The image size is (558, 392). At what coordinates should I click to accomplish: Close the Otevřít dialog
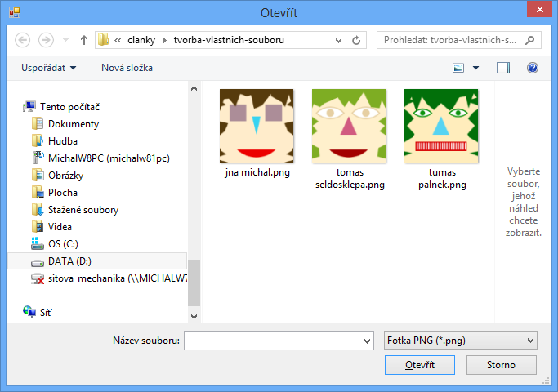click(x=540, y=9)
